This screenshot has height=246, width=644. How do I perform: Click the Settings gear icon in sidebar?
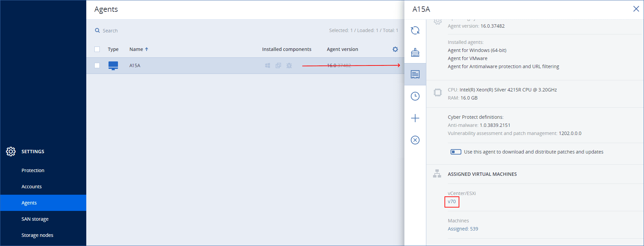[11, 152]
